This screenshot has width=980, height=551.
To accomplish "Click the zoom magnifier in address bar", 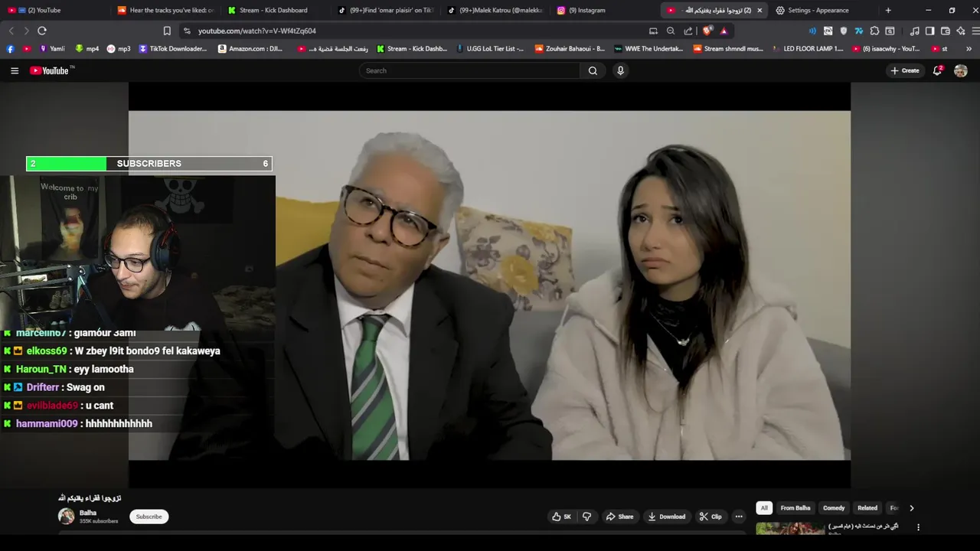I will (x=671, y=31).
